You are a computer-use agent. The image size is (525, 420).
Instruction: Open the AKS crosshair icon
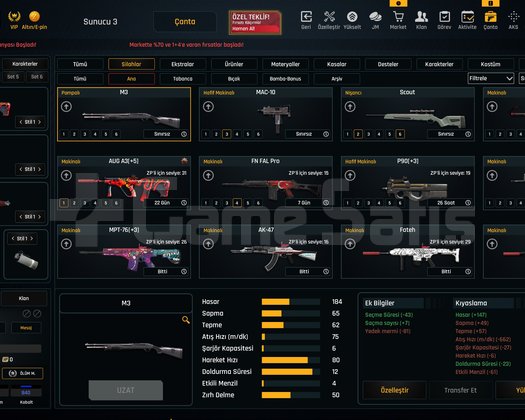[x=513, y=17]
